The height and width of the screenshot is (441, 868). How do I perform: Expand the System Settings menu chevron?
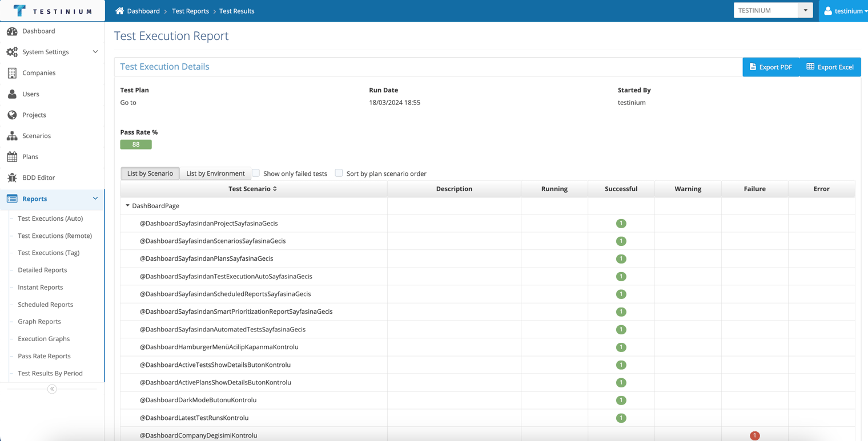click(95, 52)
